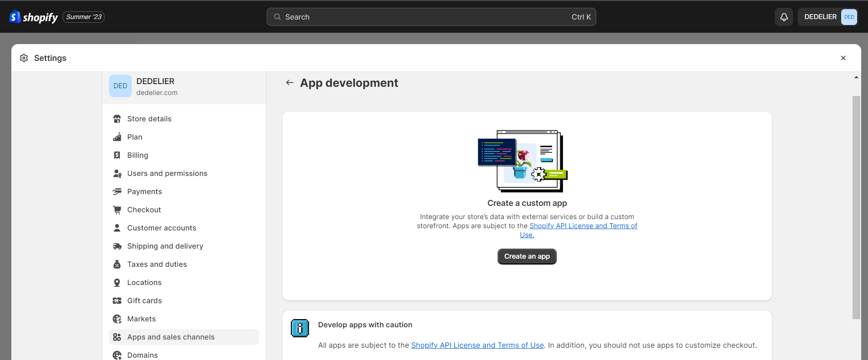868x360 pixels.
Task: Open the notifications bell
Action: tap(784, 17)
